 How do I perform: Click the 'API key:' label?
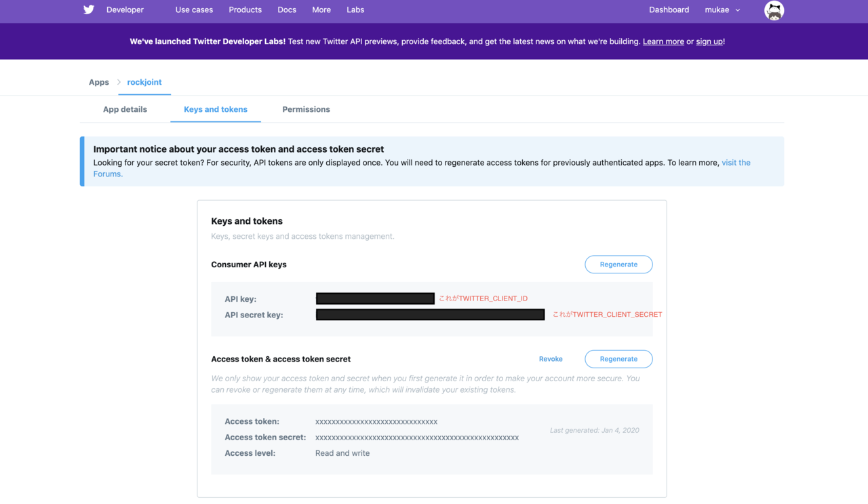[241, 299]
